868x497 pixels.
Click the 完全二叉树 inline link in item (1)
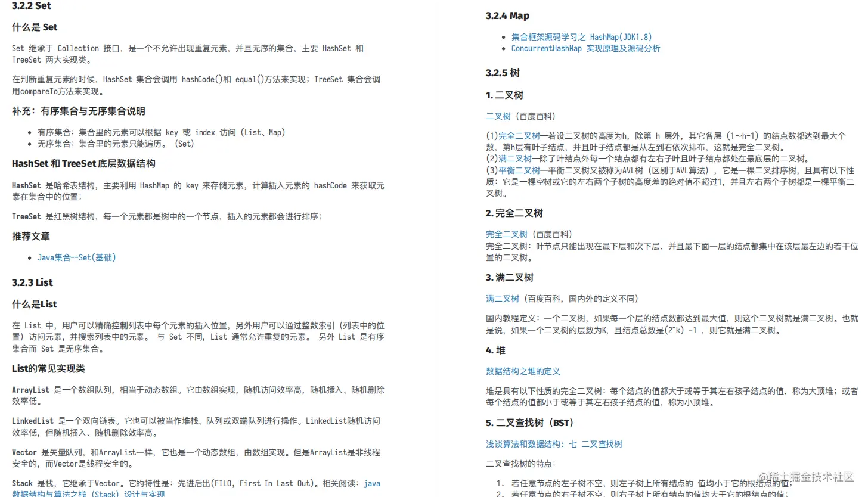click(x=519, y=135)
